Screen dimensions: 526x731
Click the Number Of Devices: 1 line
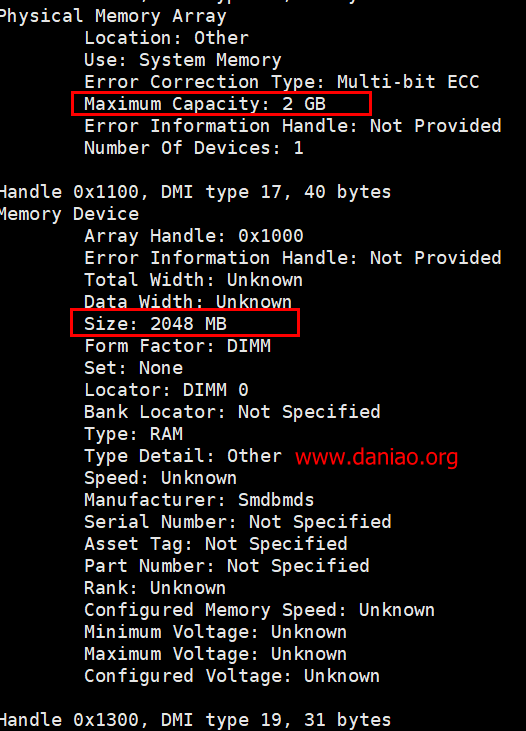click(x=194, y=148)
